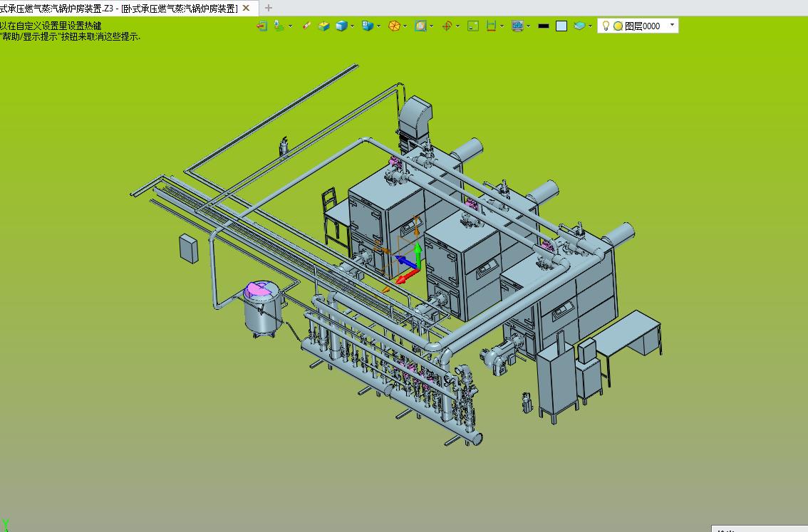Expand the arrow beside the section view icon

(x=405, y=26)
